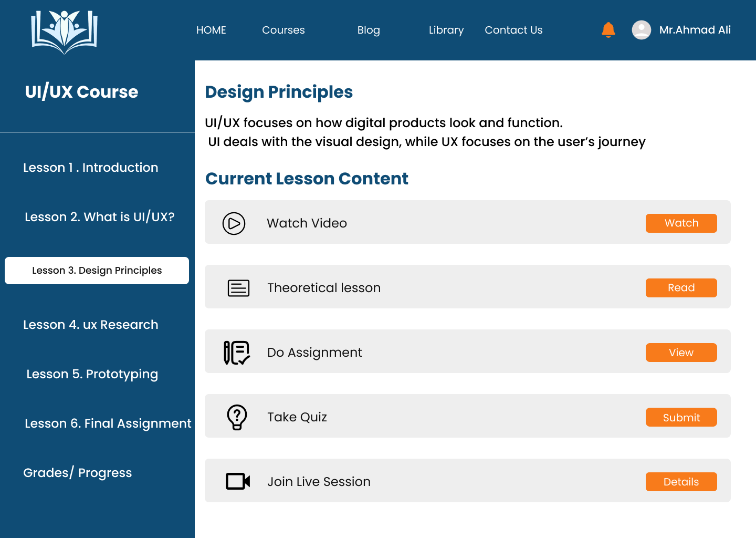Open Details for the live session
The image size is (756, 538).
681,482
